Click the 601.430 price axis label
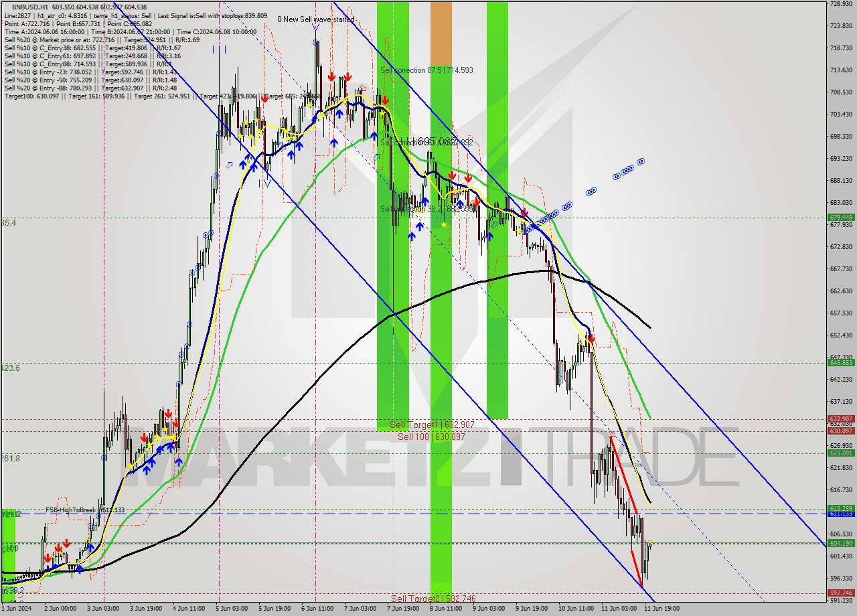 click(841, 556)
